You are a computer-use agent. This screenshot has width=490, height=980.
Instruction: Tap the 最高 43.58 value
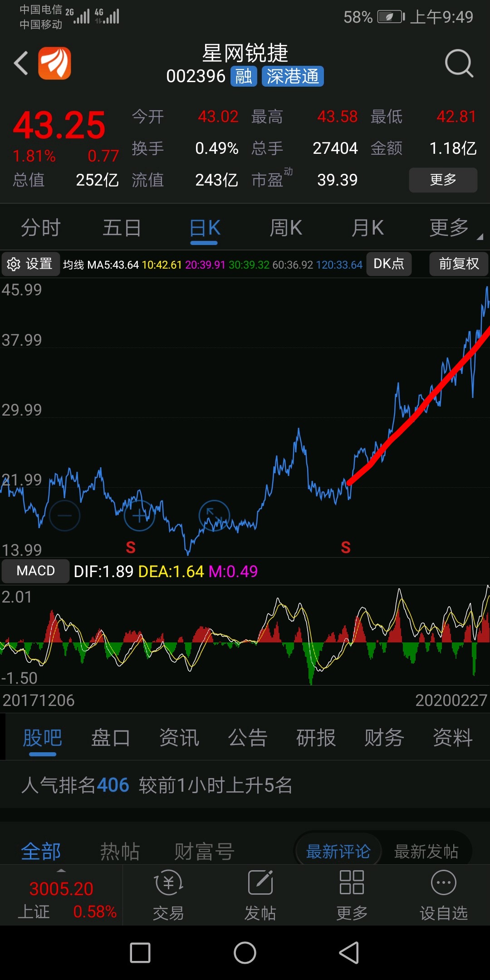[337, 117]
